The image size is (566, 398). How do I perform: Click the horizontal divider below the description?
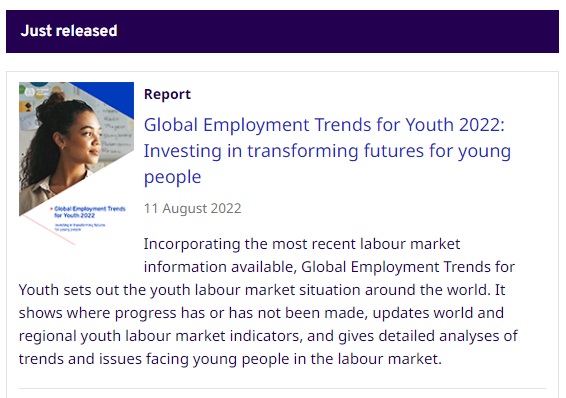click(282, 389)
